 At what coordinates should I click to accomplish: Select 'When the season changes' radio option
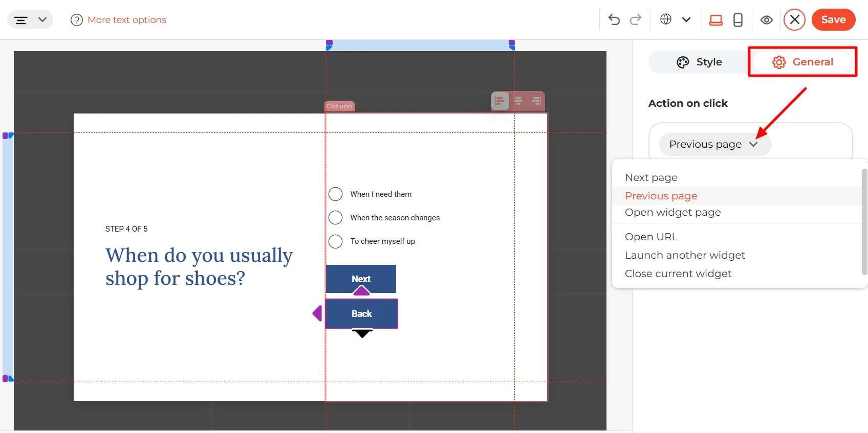[335, 218]
